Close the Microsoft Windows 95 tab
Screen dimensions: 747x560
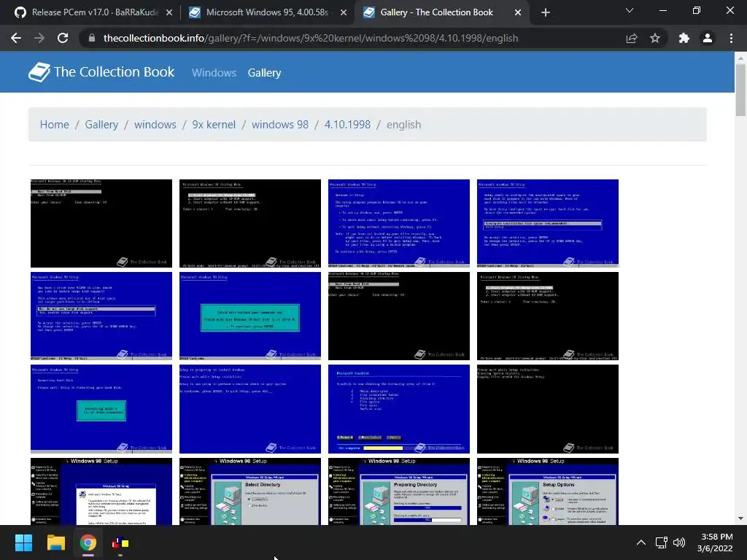344,13
